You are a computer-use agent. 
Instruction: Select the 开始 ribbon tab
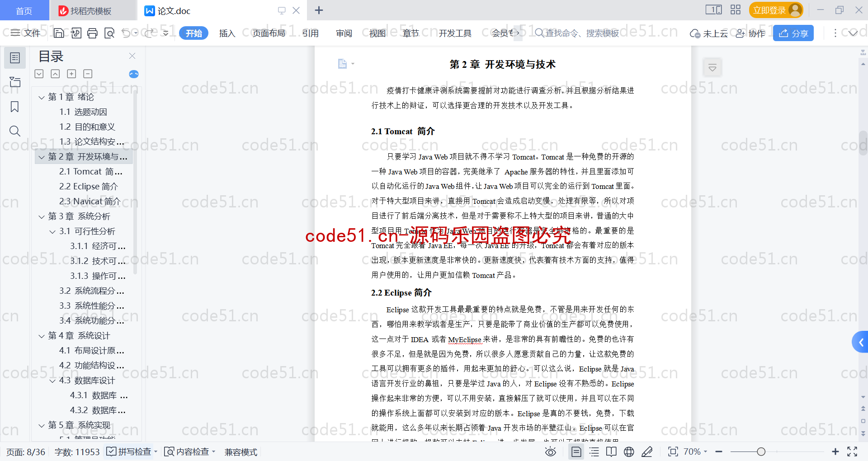coord(193,33)
